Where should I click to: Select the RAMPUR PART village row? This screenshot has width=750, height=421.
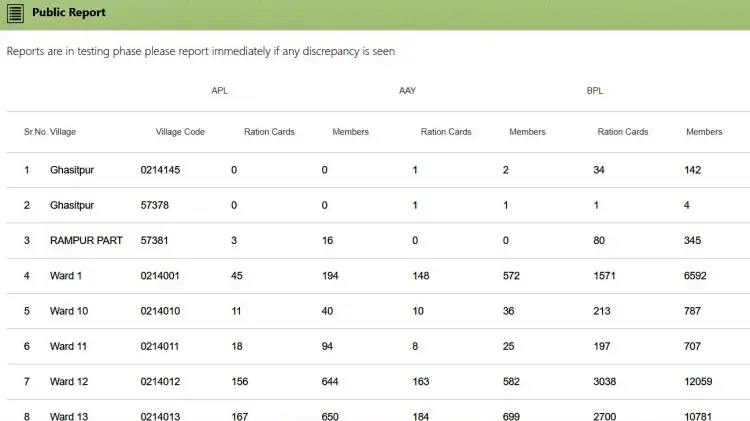point(86,241)
